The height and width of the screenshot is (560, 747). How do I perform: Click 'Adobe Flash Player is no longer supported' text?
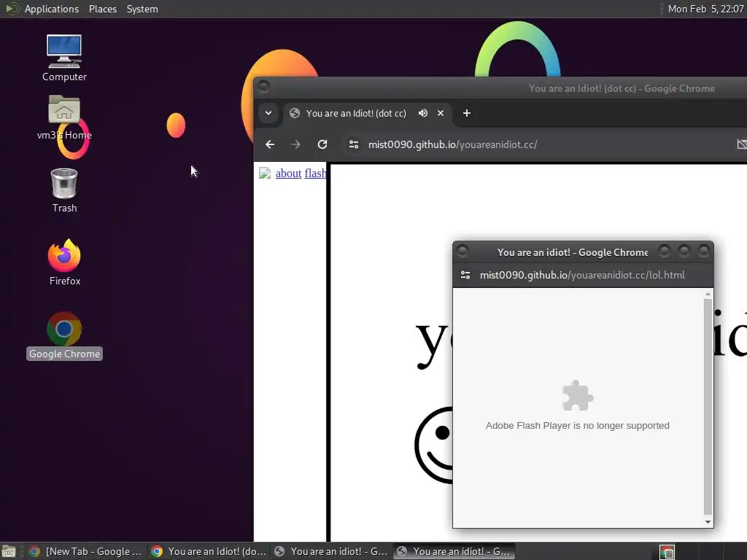[x=578, y=426]
